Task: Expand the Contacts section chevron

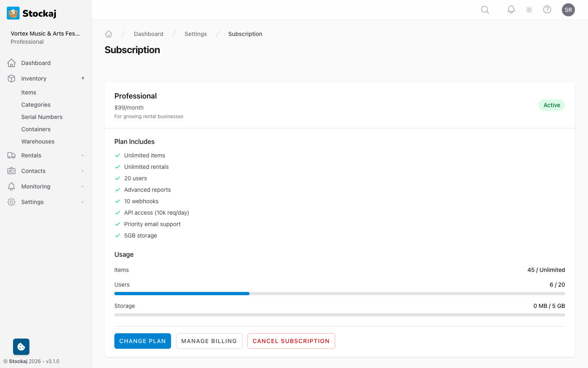Action: 83,171
